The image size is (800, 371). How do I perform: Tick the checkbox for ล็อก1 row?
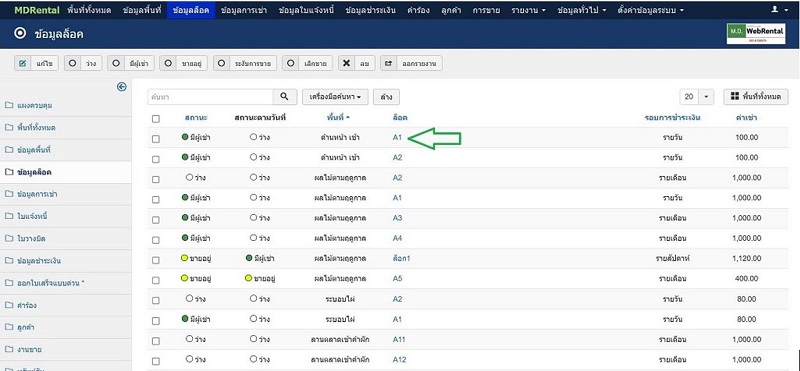(x=156, y=260)
